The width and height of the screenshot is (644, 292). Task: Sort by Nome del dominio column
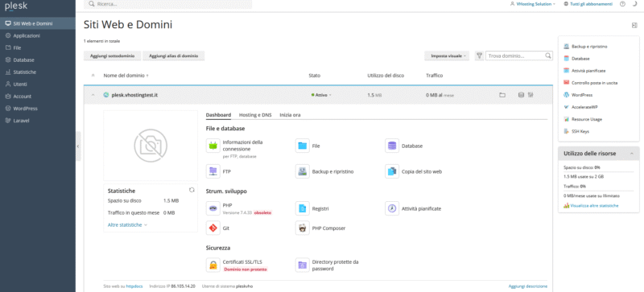pyautogui.click(x=126, y=76)
